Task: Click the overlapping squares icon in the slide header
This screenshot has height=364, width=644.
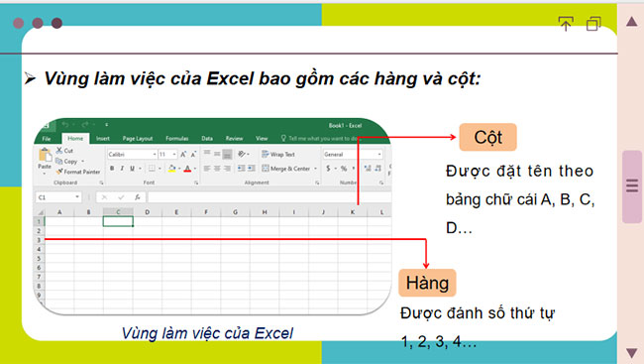Action: (593, 24)
